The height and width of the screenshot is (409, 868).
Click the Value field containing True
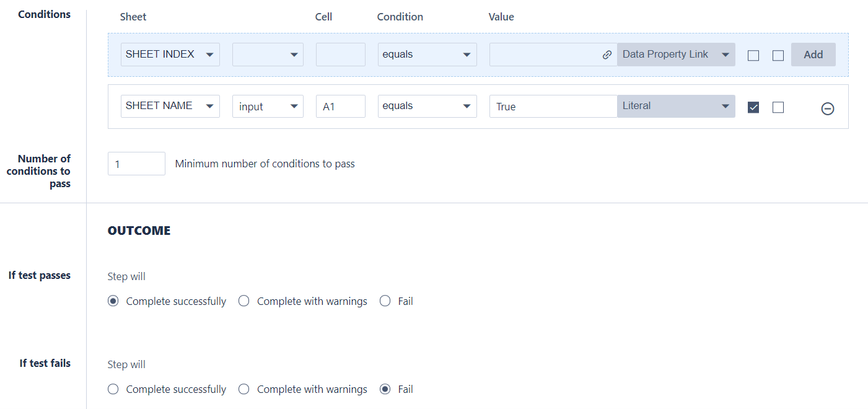553,106
